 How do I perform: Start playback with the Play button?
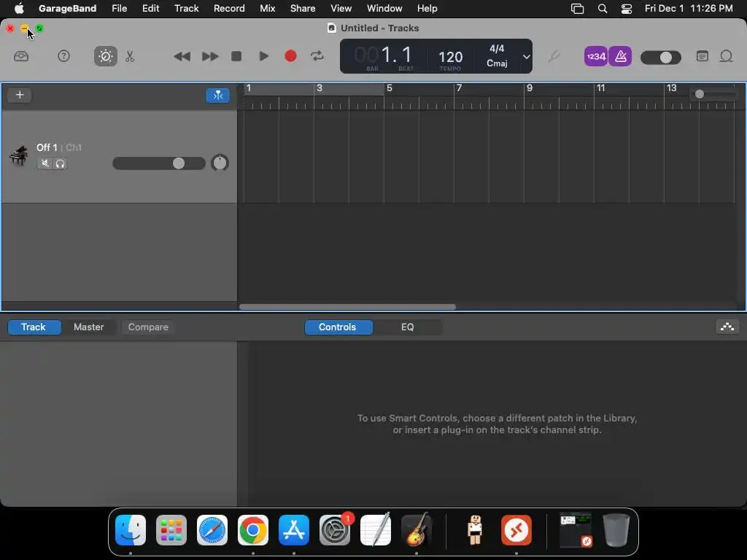point(263,57)
